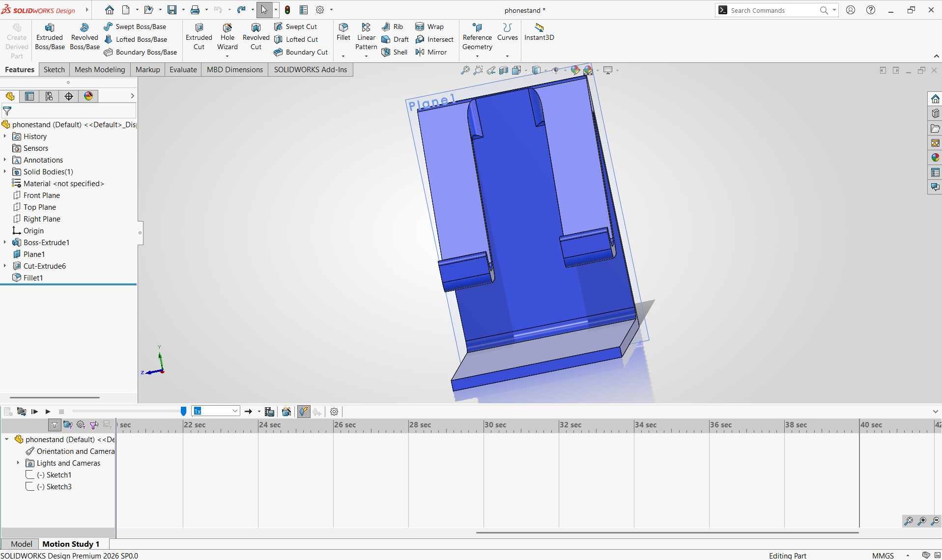Stop the motion study playback

pyautogui.click(x=61, y=412)
